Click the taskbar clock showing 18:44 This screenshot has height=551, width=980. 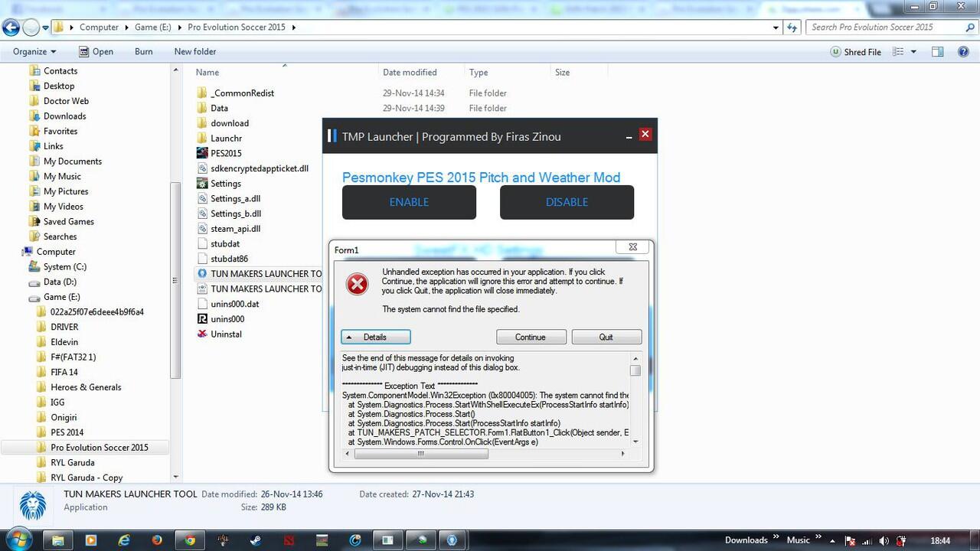coord(940,540)
